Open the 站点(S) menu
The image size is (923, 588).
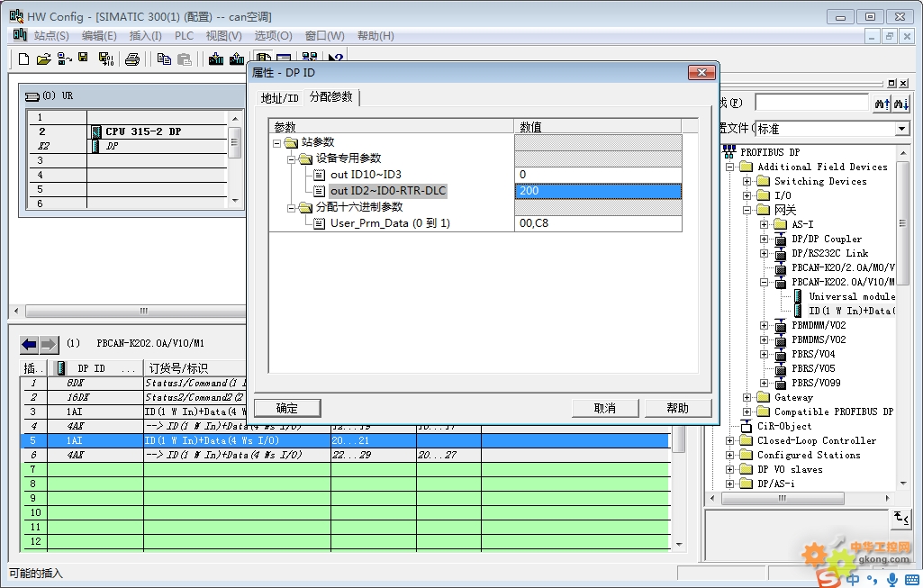click(x=51, y=36)
